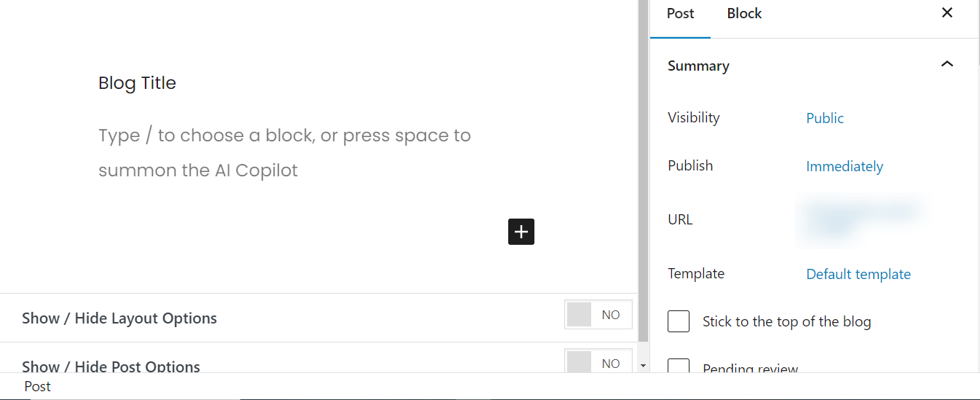Click the Show / Hide Layout Options label
980x400 pixels.
pyautogui.click(x=119, y=318)
